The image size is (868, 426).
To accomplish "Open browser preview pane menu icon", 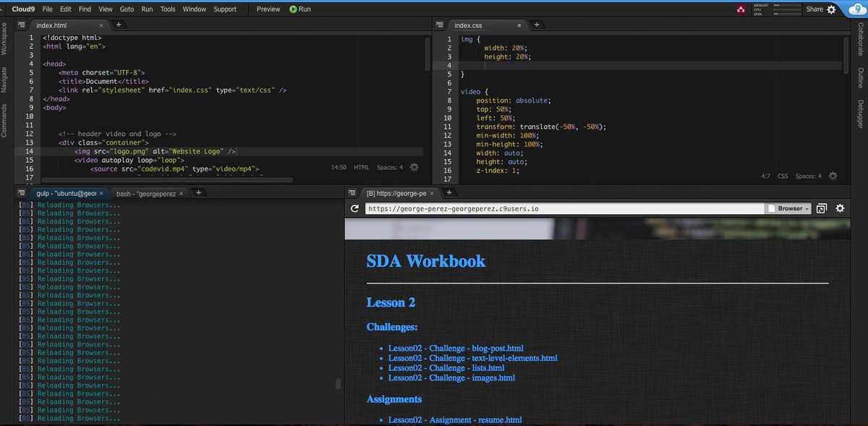I will (x=352, y=193).
